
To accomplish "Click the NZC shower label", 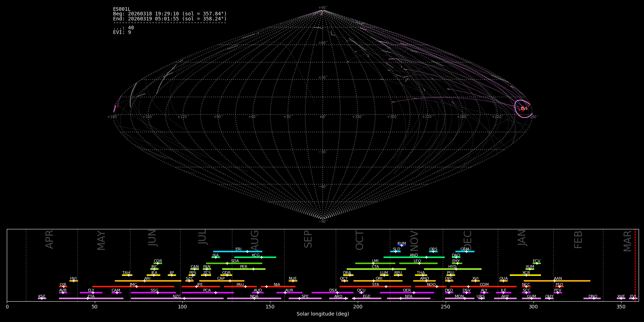I will (177, 296).
